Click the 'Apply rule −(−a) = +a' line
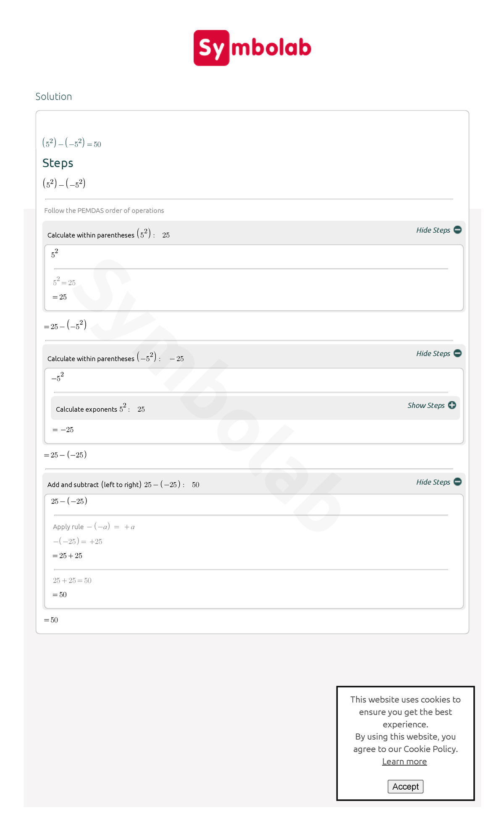Image resolution: width=504 pixels, height=830 pixels. (94, 526)
